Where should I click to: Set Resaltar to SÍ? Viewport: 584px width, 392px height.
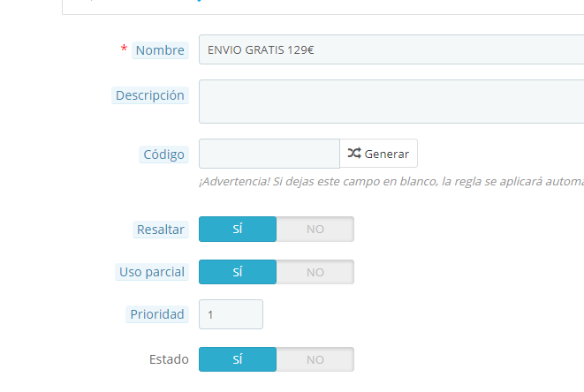point(238,229)
